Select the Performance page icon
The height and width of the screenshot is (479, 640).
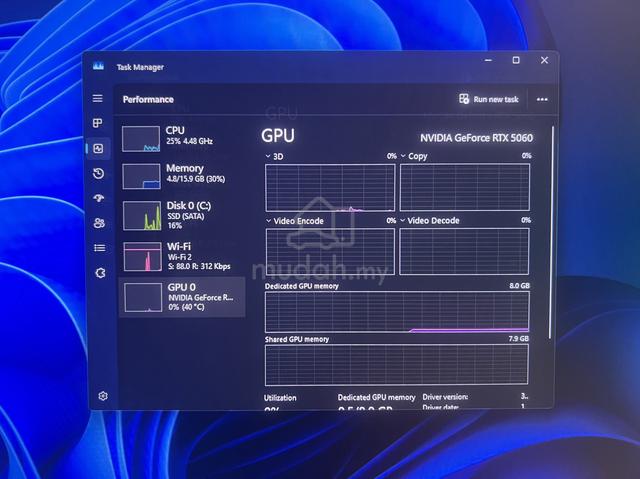pos(98,149)
